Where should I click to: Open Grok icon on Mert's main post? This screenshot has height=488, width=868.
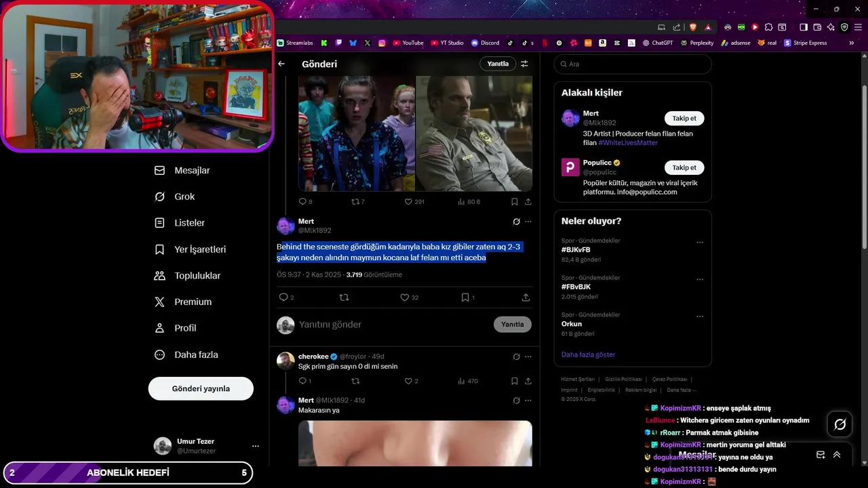[x=516, y=222]
